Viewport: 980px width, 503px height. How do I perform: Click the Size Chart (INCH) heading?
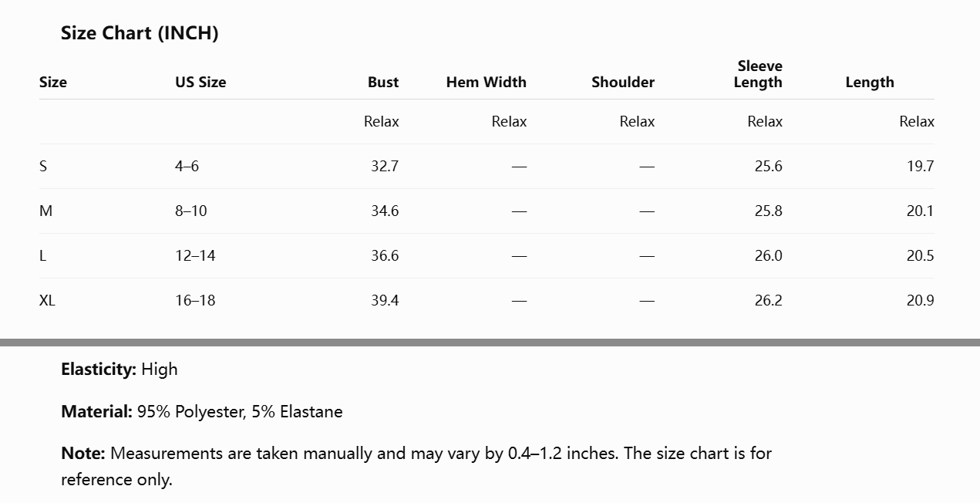[x=140, y=33]
